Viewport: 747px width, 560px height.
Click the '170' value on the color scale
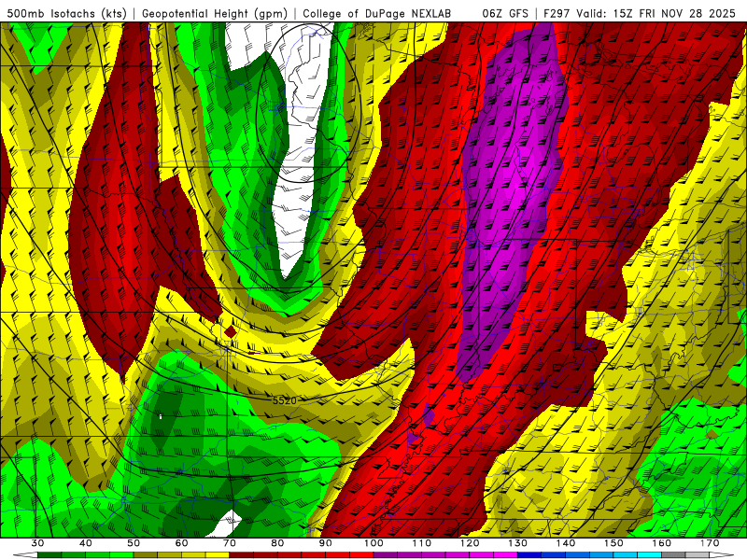coord(710,543)
